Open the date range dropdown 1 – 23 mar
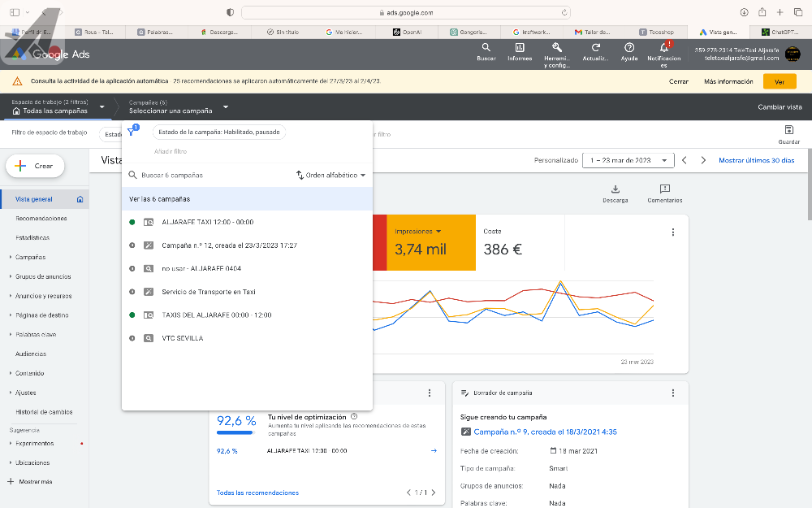 click(x=628, y=160)
